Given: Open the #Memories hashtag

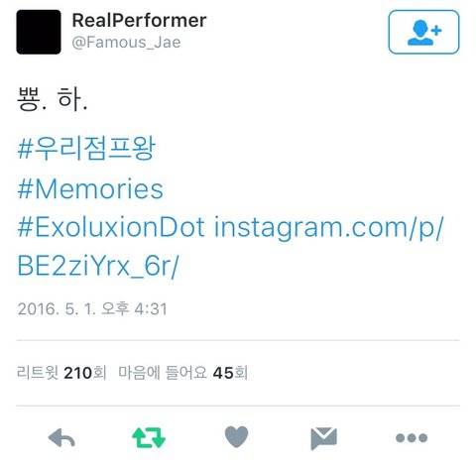Looking at the screenshot, I should 90,189.
